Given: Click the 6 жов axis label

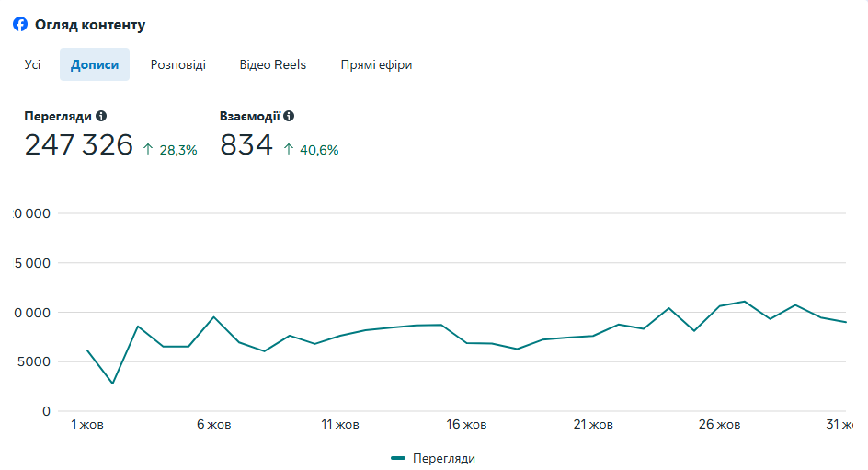Looking at the screenshot, I should 213,425.
